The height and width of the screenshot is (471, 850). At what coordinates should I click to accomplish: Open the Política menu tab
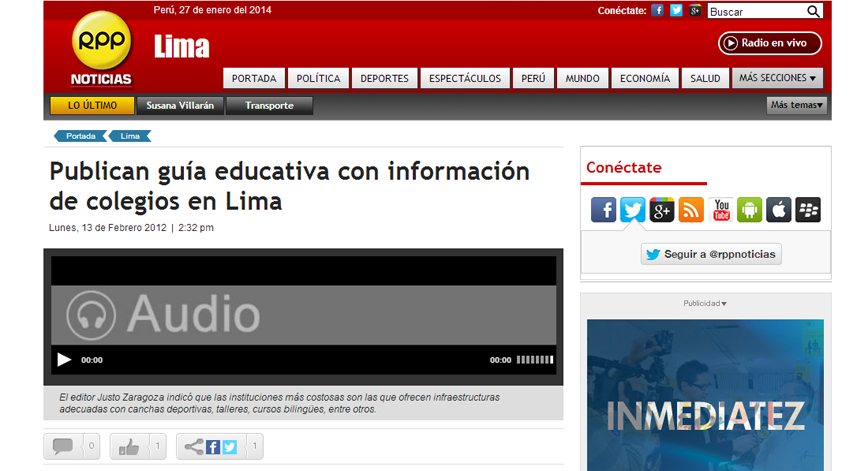click(318, 79)
